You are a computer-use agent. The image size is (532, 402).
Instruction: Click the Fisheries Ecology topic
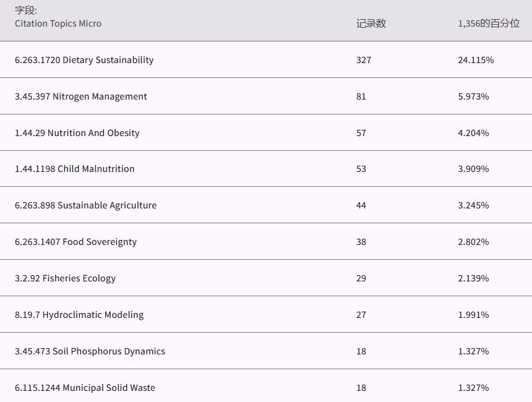click(x=65, y=278)
